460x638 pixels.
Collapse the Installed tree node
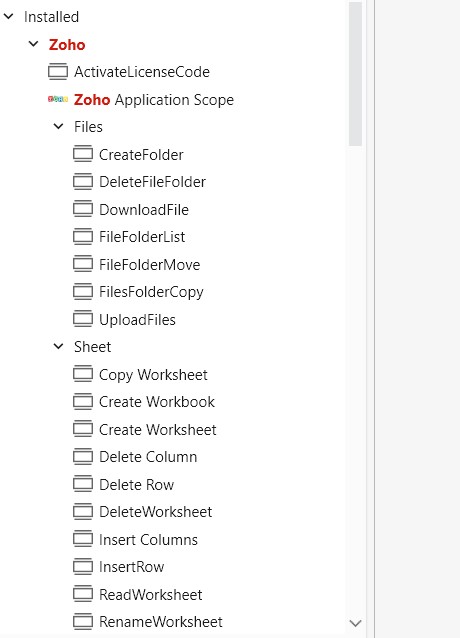tap(9, 17)
